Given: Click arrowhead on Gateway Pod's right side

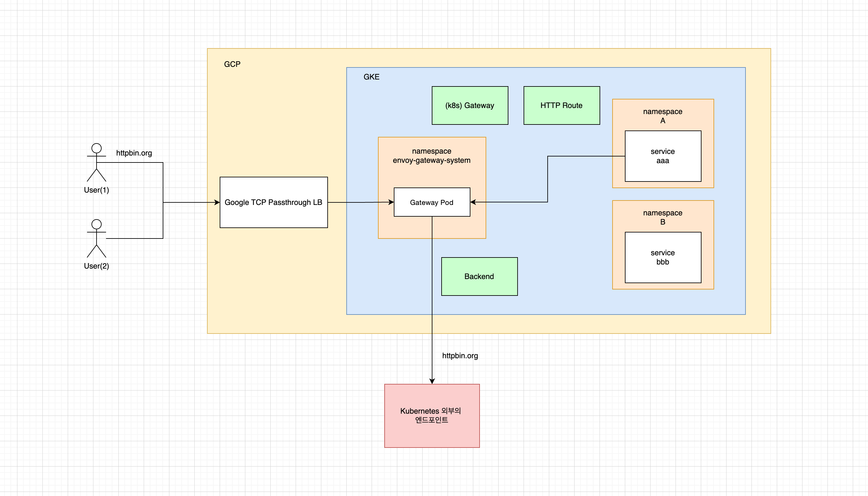Looking at the screenshot, I should [474, 202].
